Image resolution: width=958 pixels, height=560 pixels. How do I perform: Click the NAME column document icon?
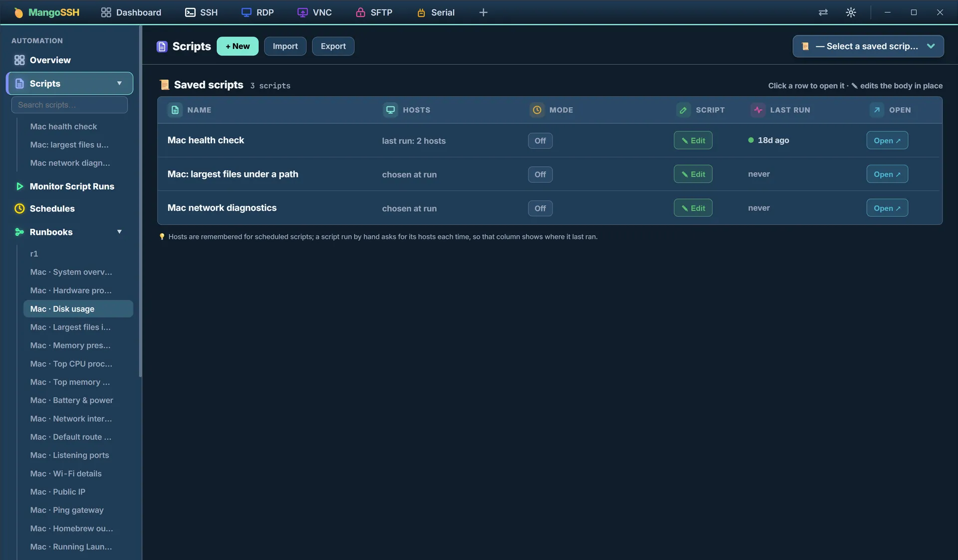click(175, 110)
